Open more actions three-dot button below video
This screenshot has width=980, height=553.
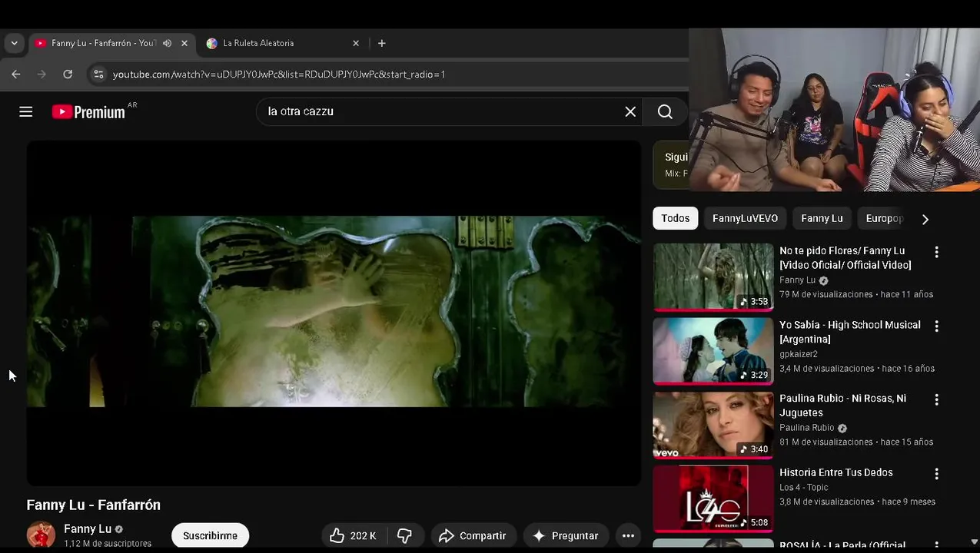[x=628, y=535]
